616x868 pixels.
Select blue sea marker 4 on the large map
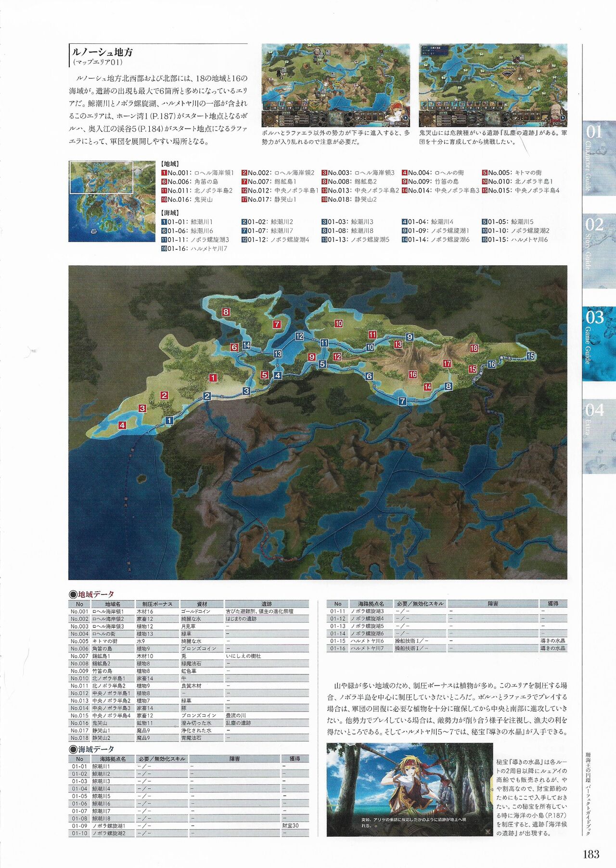click(x=278, y=375)
